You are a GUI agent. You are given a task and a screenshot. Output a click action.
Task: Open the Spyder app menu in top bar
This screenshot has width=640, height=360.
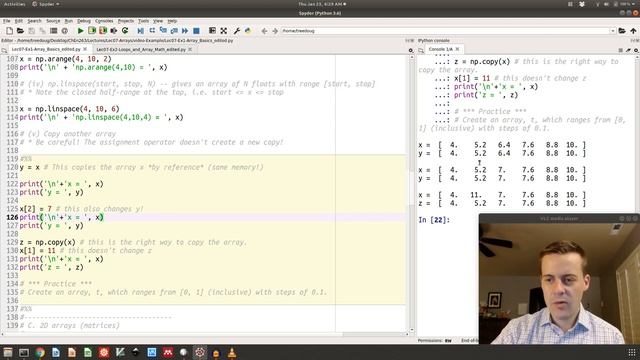coord(45,4)
